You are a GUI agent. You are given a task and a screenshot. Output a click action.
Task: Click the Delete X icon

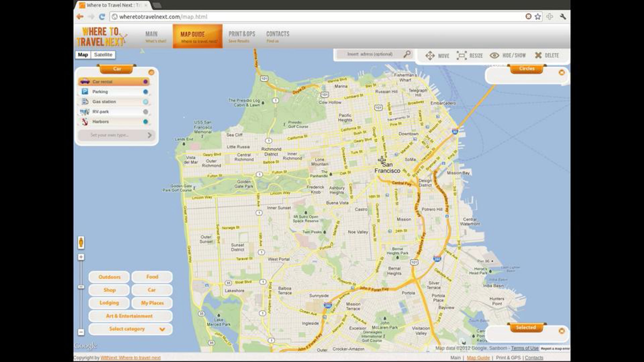(x=538, y=55)
